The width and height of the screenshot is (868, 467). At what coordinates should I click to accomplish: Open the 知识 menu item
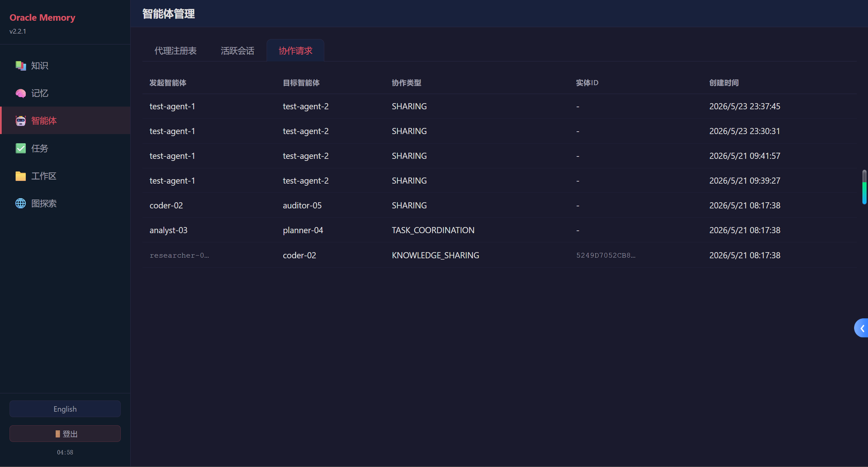(65, 66)
